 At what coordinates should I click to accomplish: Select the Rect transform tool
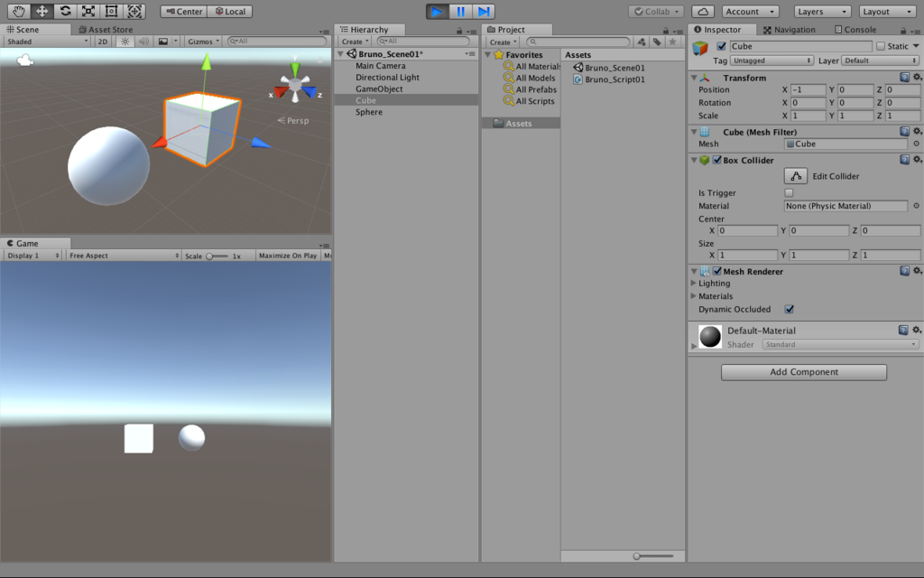click(x=111, y=11)
